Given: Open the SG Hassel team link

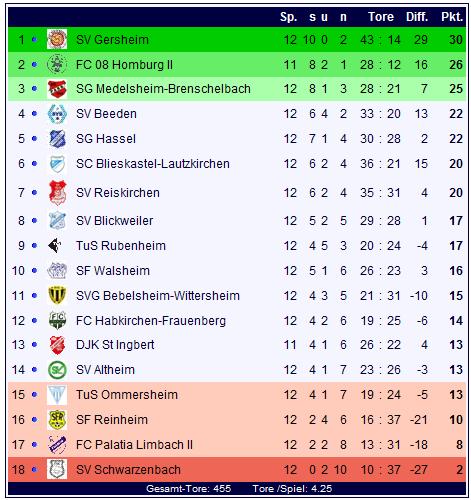Looking at the screenshot, I should pos(106,139).
